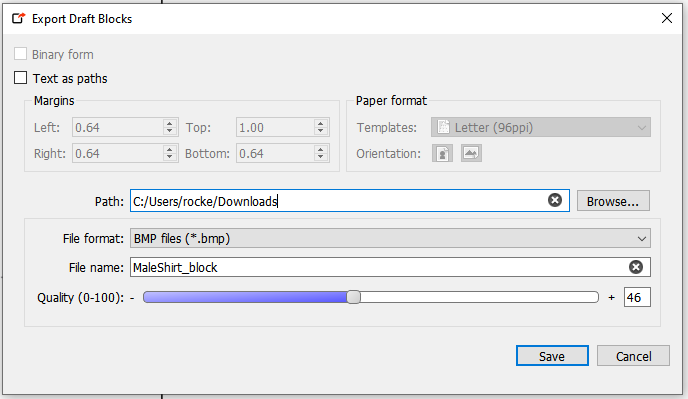The height and width of the screenshot is (399, 688).
Task: Click the Browse... button
Action: click(x=613, y=201)
